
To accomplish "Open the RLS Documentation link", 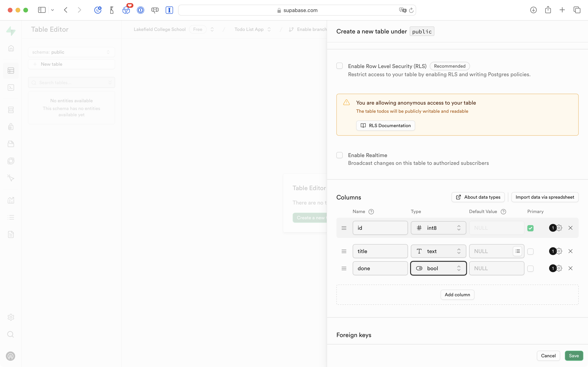I will [x=385, y=126].
